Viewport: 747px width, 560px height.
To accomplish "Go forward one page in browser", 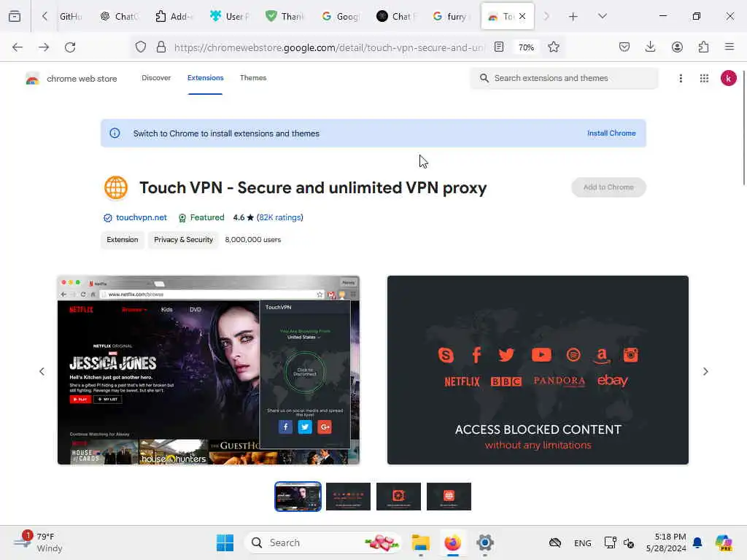I will point(44,47).
